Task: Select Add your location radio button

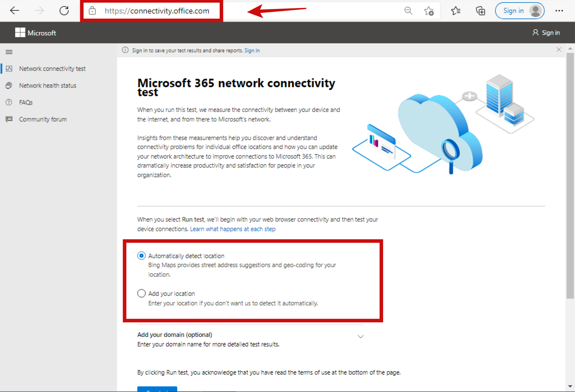Action: pyautogui.click(x=141, y=293)
